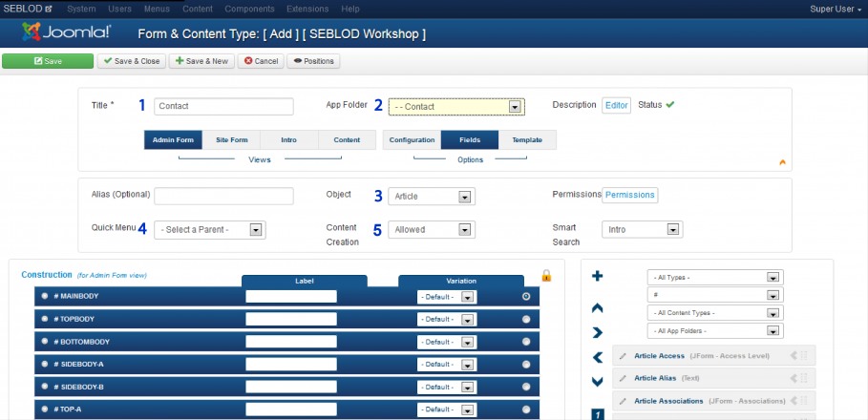Viewport: 868px width, 420px height.
Task: Open the All Types filter dropdown
Action: pos(715,277)
